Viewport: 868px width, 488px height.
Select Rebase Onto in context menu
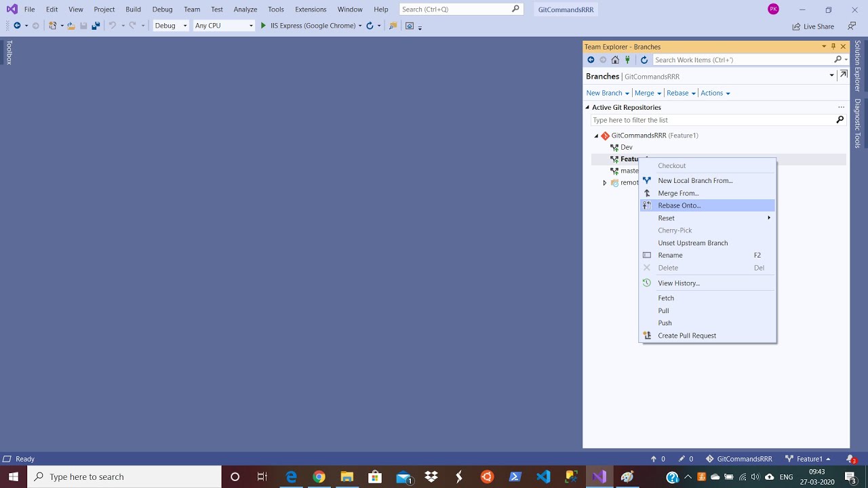point(707,205)
